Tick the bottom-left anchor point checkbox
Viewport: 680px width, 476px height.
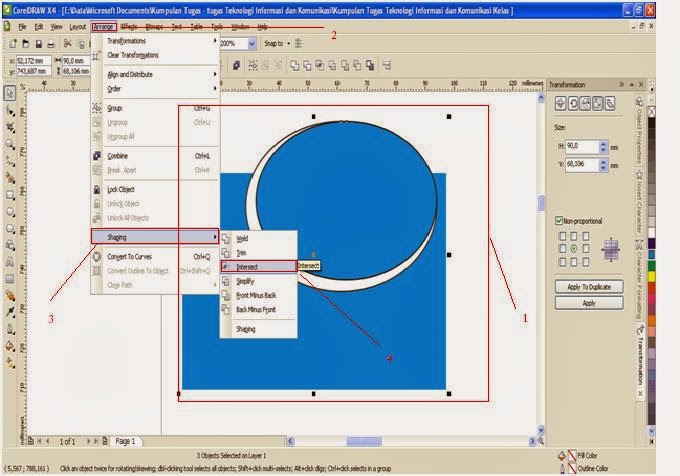pyautogui.click(x=562, y=262)
